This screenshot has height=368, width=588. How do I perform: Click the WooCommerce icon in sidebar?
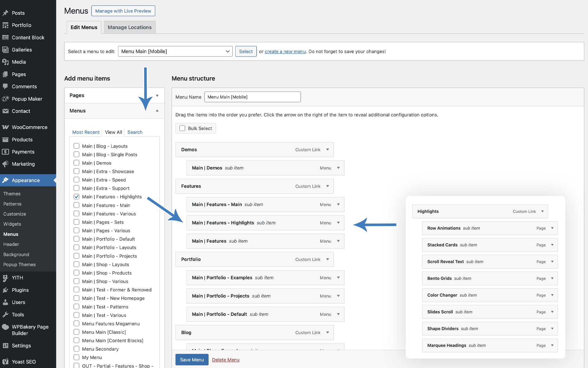5,127
